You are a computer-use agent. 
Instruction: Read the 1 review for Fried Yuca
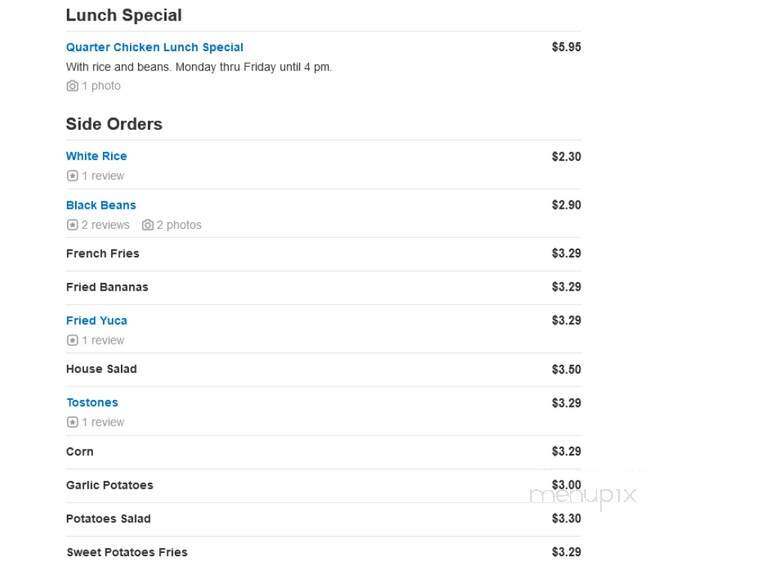click(x=103, y=340)
